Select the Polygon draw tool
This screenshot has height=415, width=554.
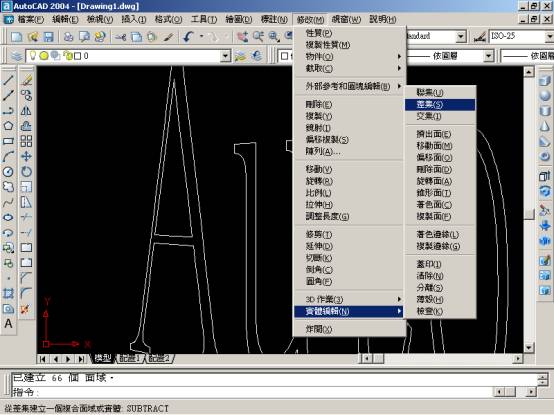[8, 125]
